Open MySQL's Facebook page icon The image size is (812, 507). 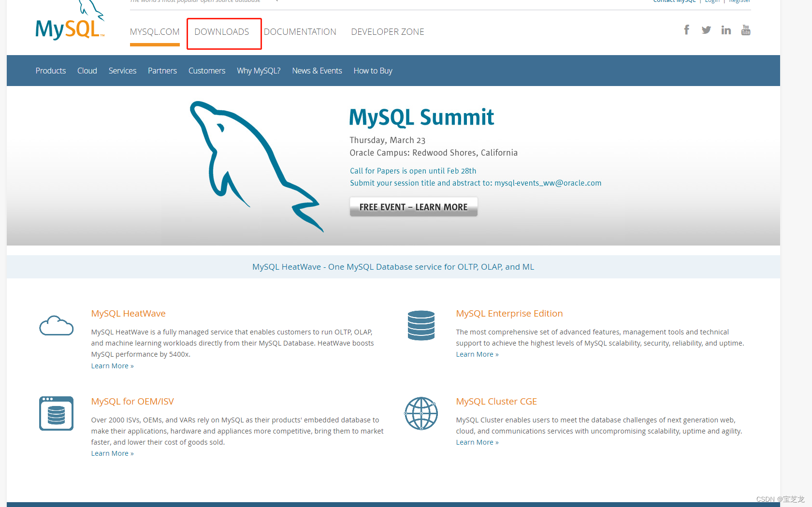(x=686, y=29)
